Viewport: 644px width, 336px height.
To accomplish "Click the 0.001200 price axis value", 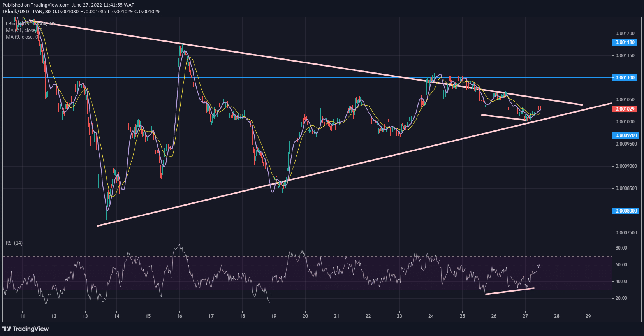I will 625,33.
